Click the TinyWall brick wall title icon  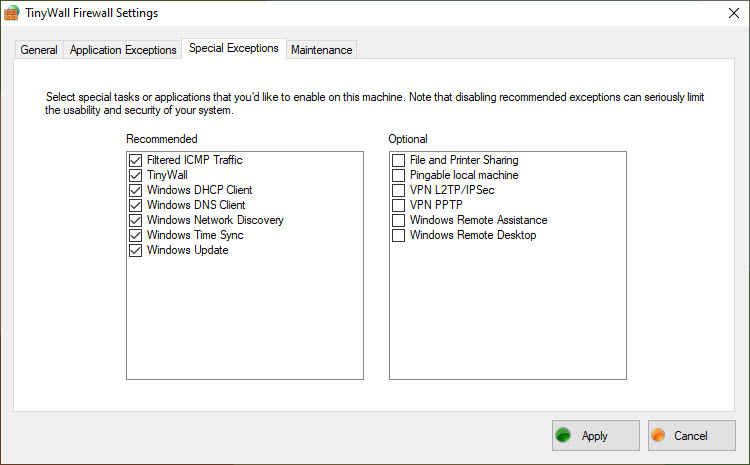(11, 13)
